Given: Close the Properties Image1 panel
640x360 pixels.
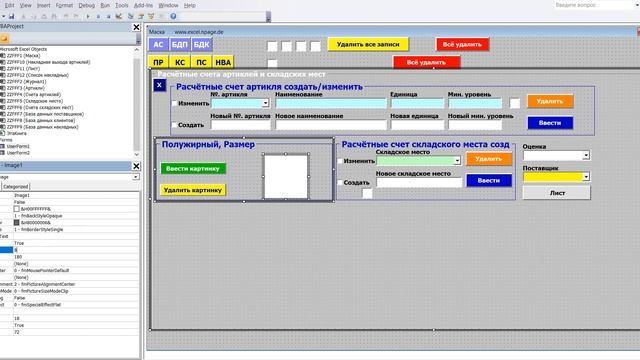Looking at the screenshot, I should 136,166.
